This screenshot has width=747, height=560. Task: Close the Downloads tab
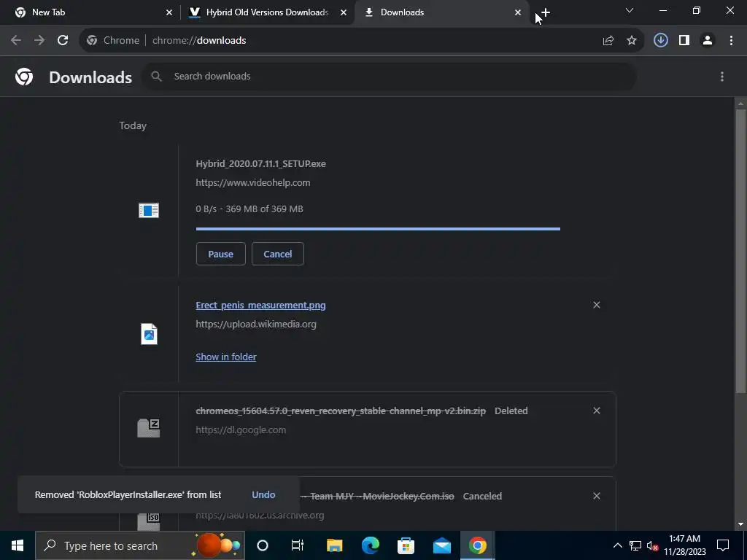pyautogui.click(x=518, y=12)
